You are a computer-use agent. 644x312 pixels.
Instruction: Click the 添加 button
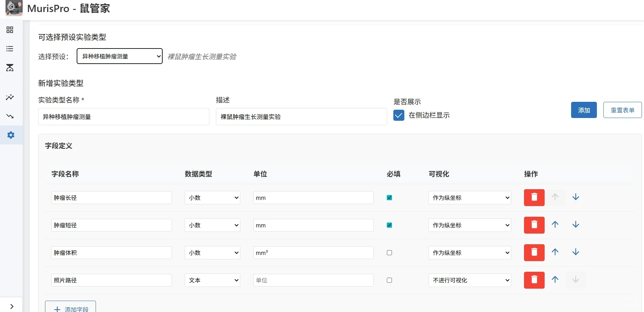tap(583, 110)
